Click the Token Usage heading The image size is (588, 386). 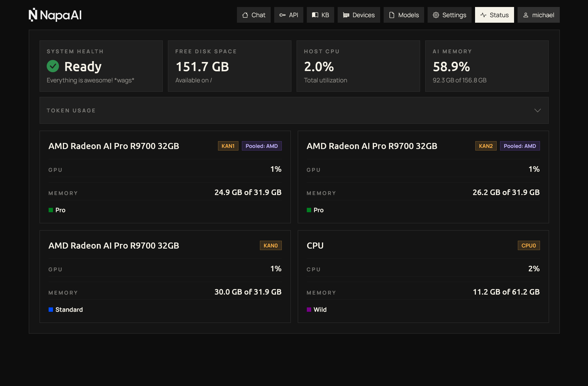coord(71,110)
